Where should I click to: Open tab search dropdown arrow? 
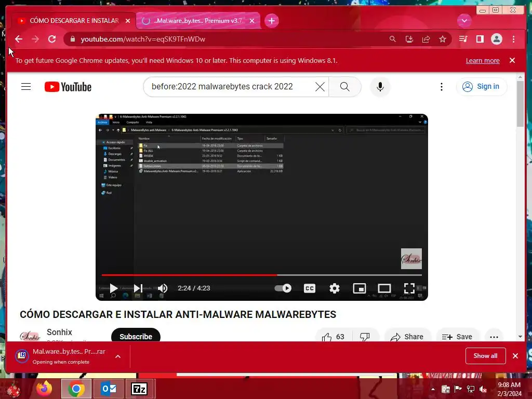point(464,21)
